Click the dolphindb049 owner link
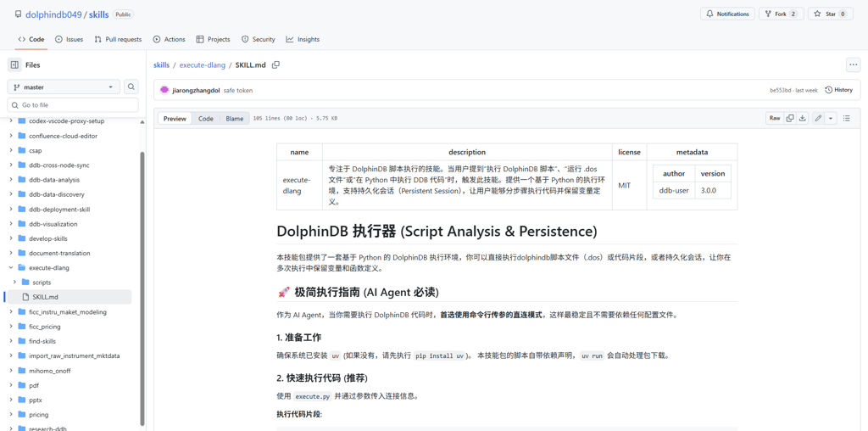 tap(53, 14)
